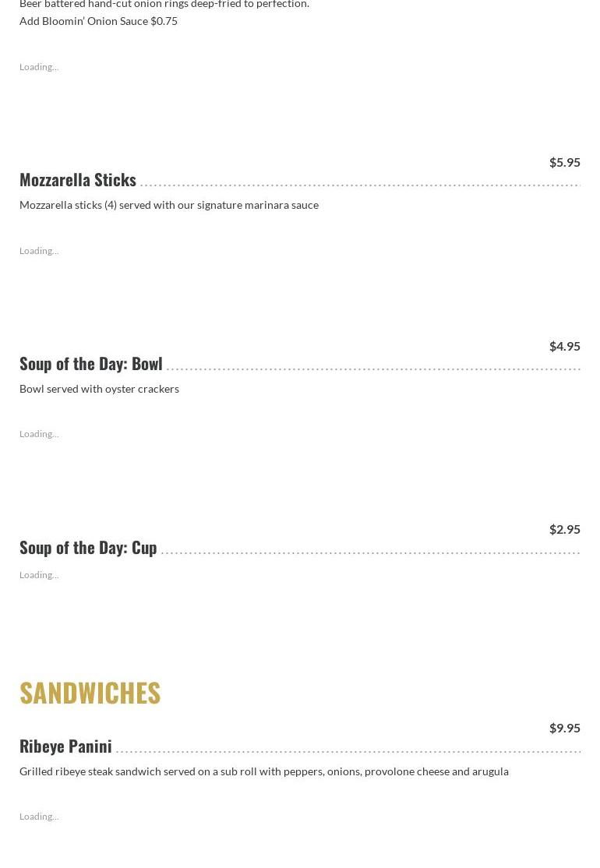Click Loading text beneath Soup of the Day: Cup
Viewport: 600px width, 868px height.
39,575
